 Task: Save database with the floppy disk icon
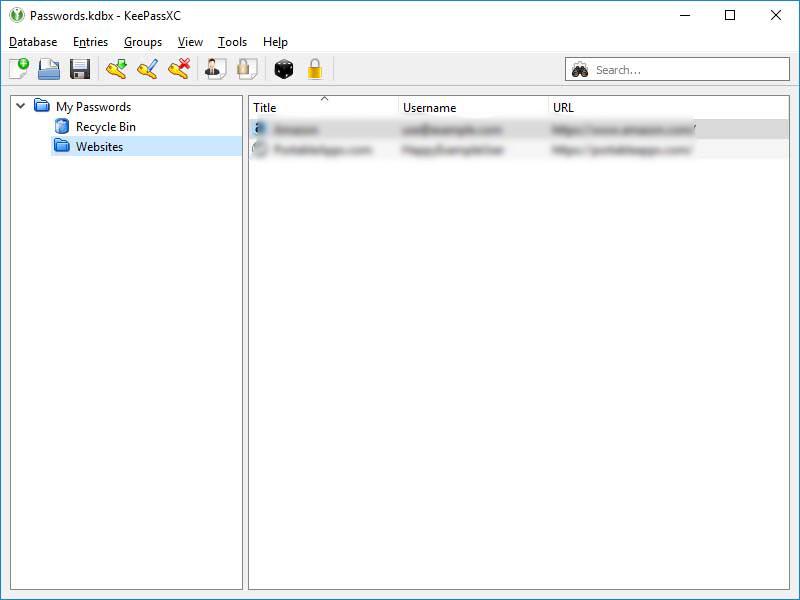pos(80,69)
